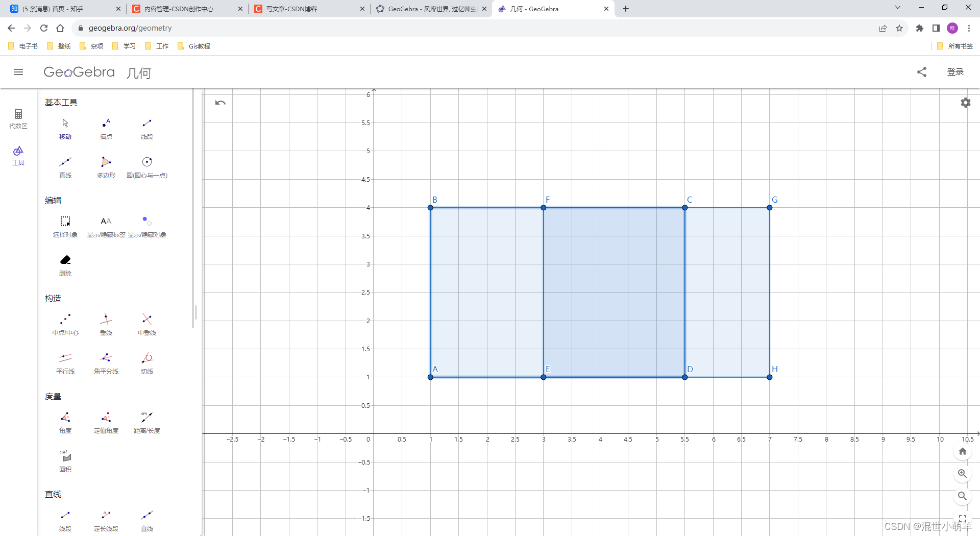Open a new browser tab
This screenshot has height=536, width=980.
(x=626, y=9)
